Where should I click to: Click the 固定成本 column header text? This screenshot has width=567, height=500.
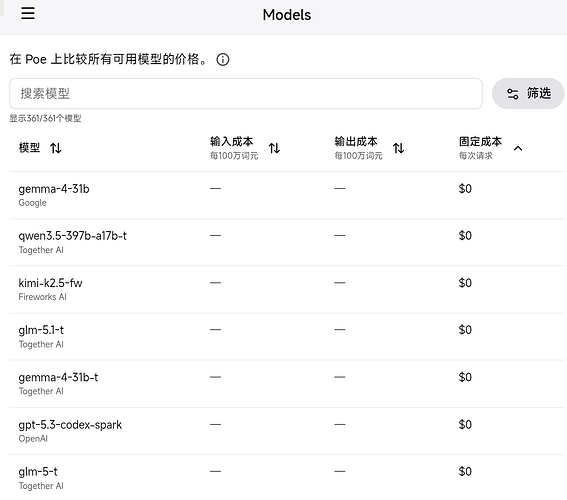[x=480, y=141]
